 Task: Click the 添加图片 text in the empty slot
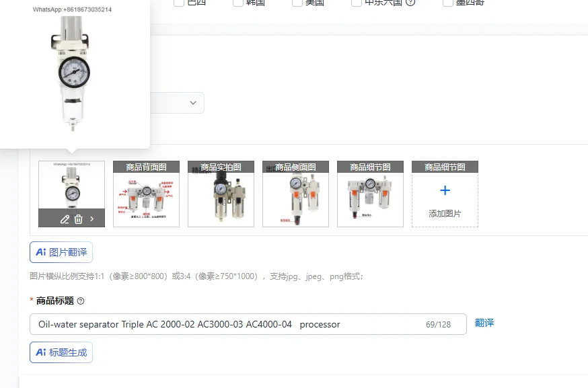pyautogui.click(x=445, y=214)
